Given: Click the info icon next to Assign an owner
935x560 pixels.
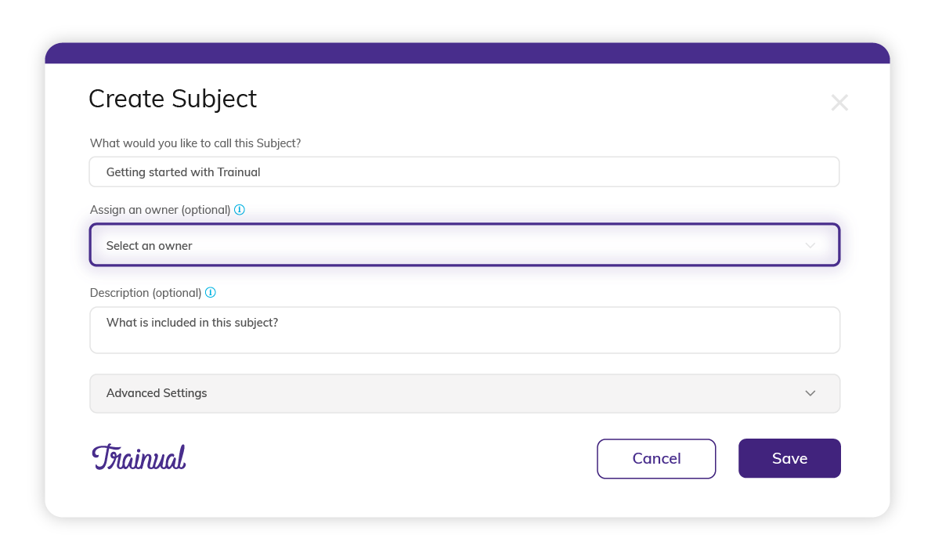Looking at the screenshot, I should tap(240, 209).
